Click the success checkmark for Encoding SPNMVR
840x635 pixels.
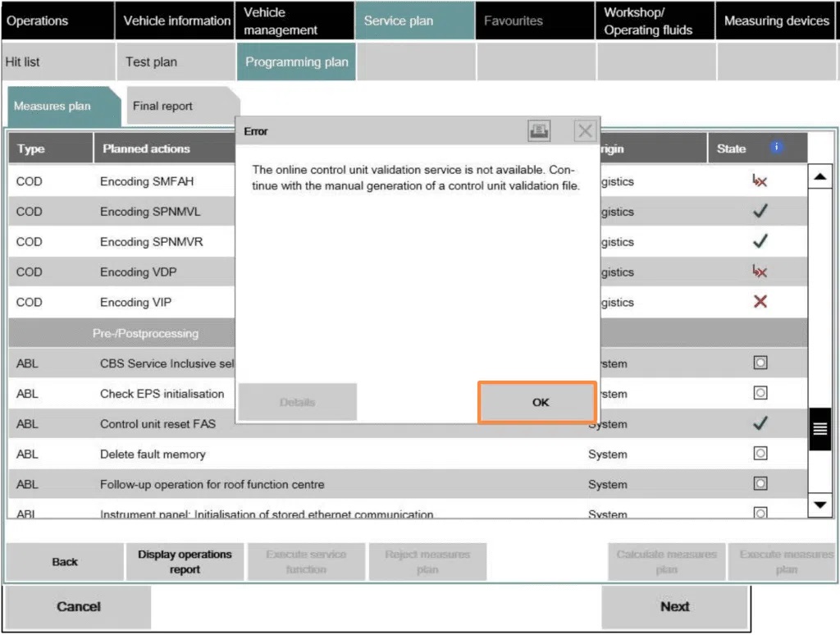[x=760, y=241]
